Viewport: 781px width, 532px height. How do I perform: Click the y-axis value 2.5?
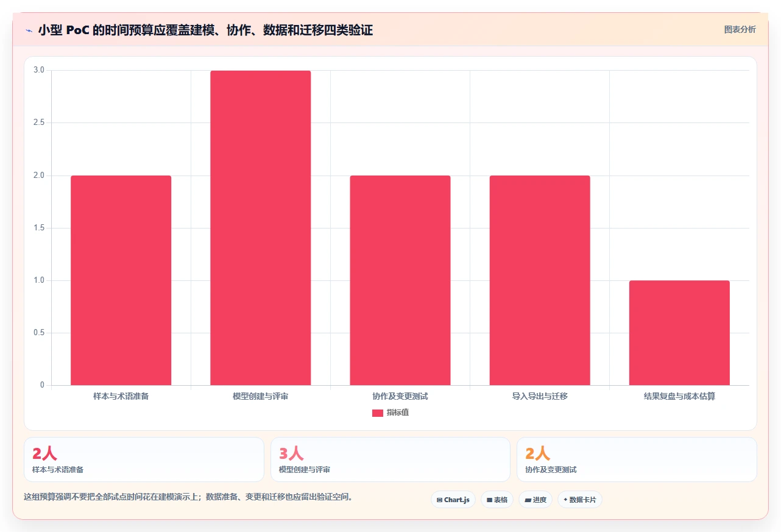tap(39, 122)
